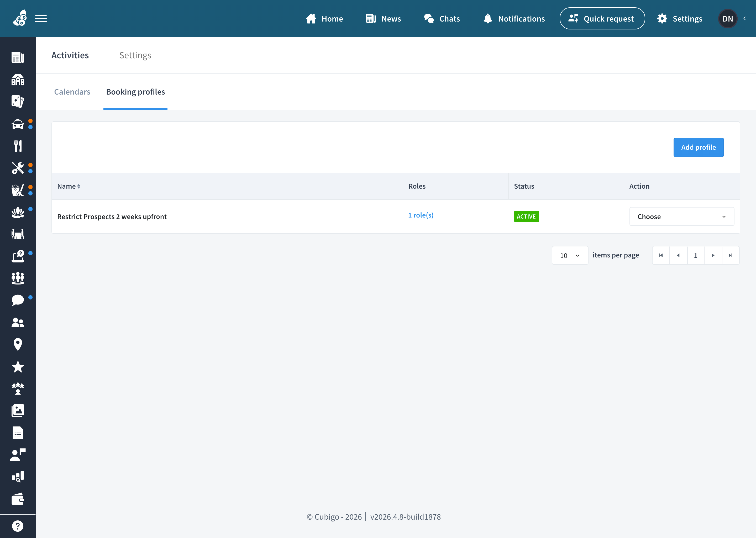The height and width of the screenshot is (538, 756).
Task: Sort the table by Name
Action: [69, 186]
